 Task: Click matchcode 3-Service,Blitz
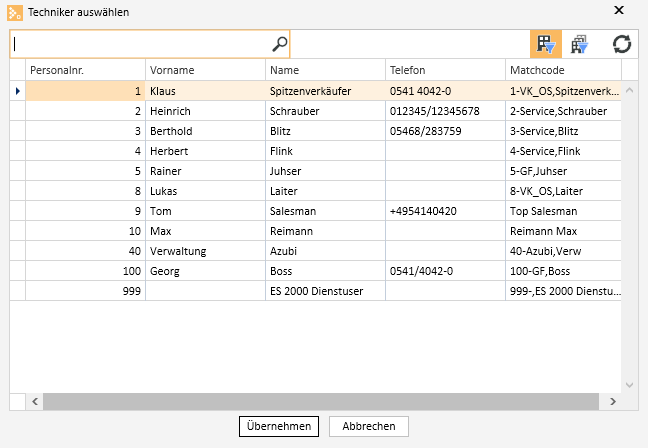pos(563,131)
